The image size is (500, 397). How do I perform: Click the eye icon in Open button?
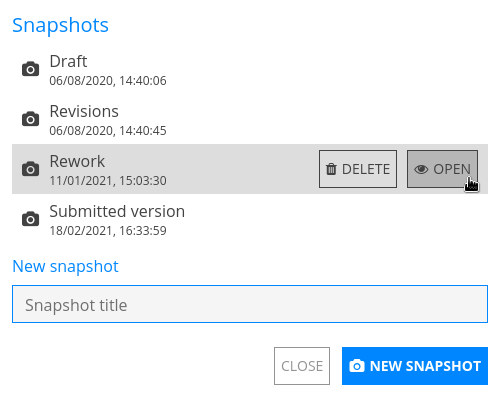pos(421,169)
